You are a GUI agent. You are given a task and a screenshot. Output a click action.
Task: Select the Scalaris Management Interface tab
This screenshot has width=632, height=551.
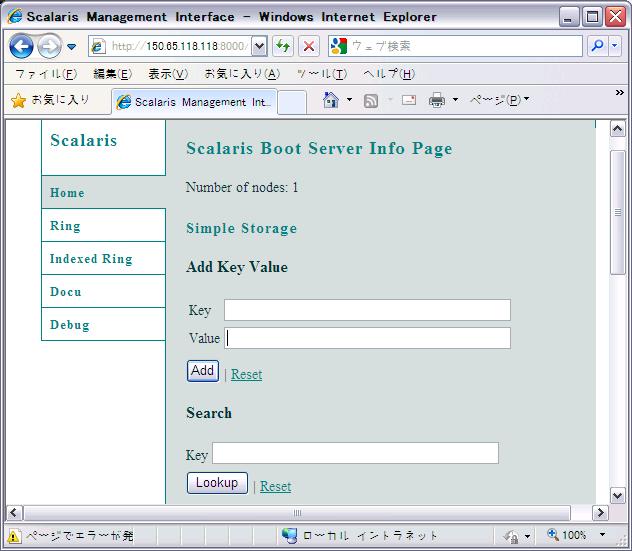point(195,102)
